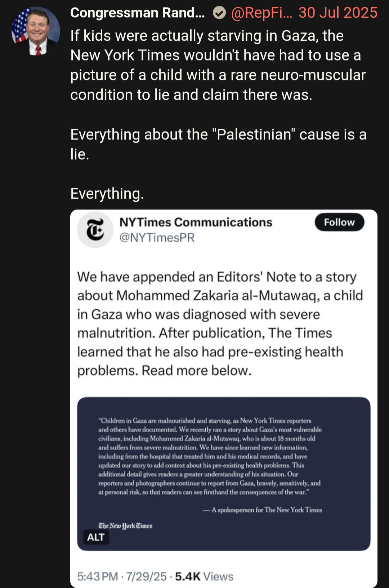Click 'Everything about the Palestinian cause' paragraph
The image size is (389, 588).
pos(218,144)
